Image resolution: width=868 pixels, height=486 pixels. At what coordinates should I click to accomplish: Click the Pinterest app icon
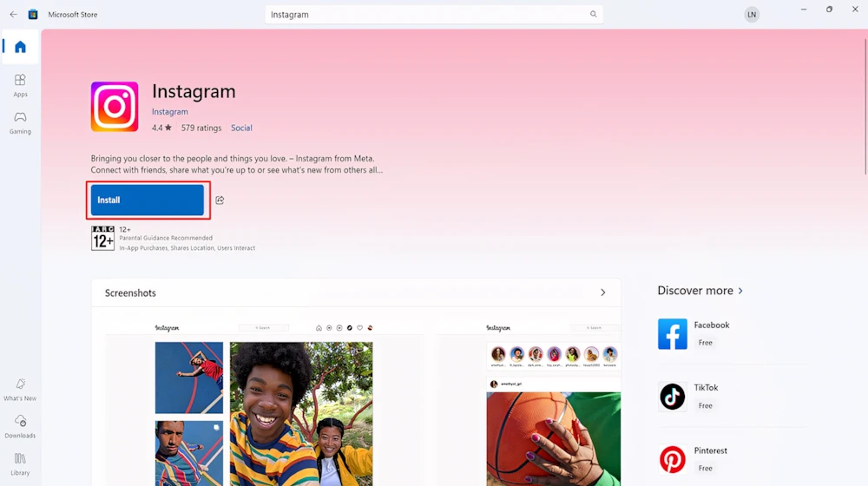pos(672,459)
